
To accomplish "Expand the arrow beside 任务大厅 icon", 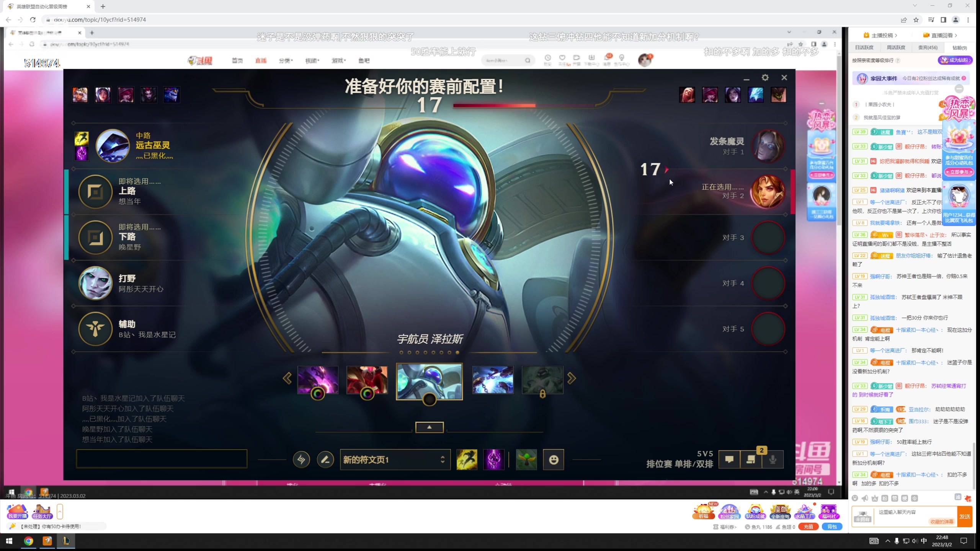I will (60, 511).
